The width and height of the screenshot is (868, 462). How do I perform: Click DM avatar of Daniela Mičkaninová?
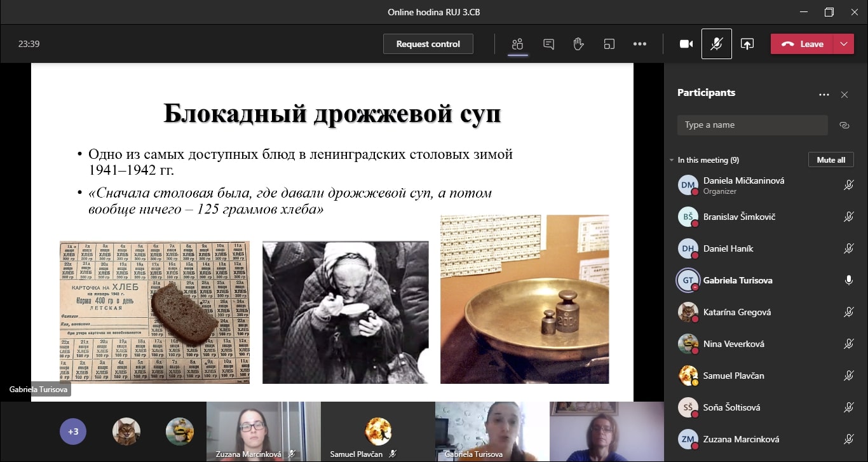click(x=688, y=185)
